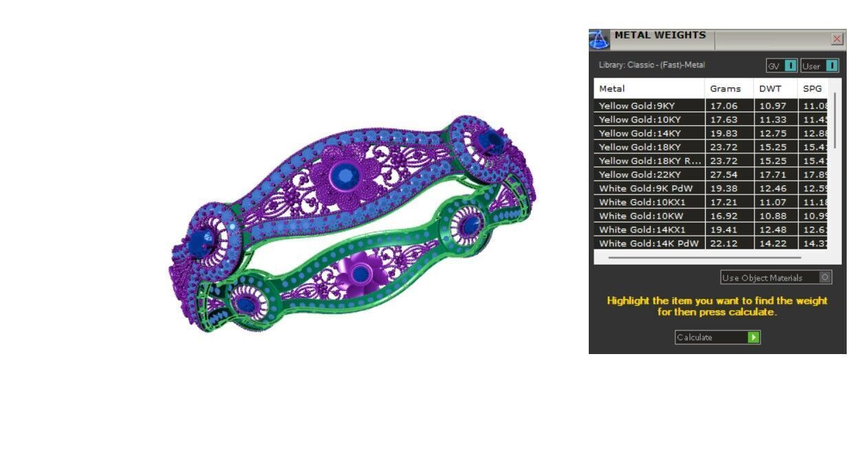Select the White Gold:14KX1 row

pyautogui.click(x=710, y=230)
